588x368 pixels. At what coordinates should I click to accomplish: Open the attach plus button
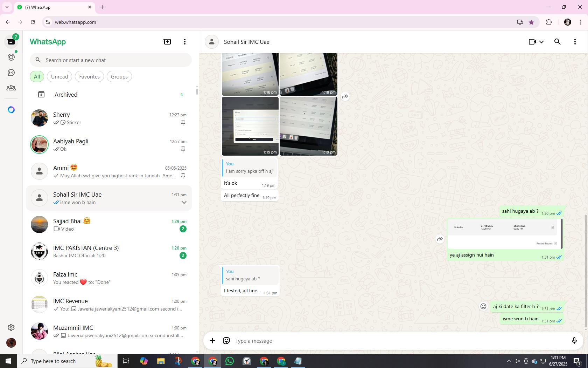point(212,341)
